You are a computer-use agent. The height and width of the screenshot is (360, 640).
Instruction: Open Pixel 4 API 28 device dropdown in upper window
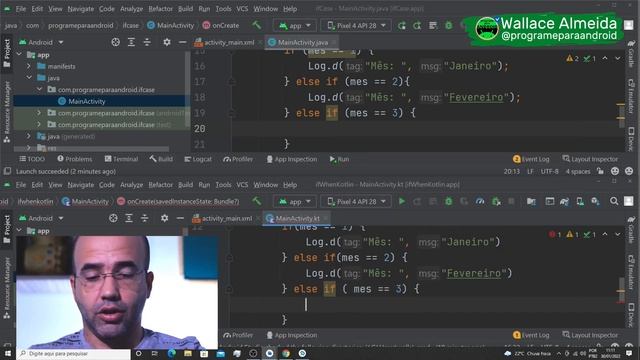coord(356,25)
